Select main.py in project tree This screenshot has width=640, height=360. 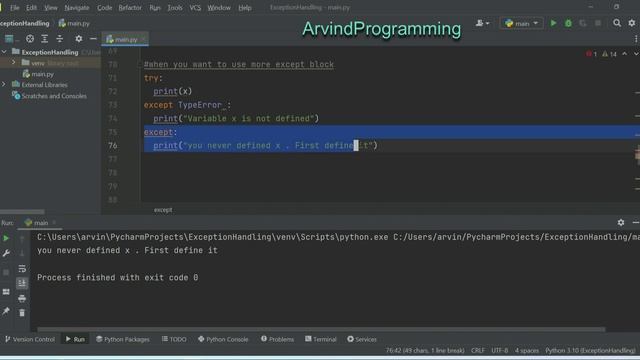tap(38, 74)
